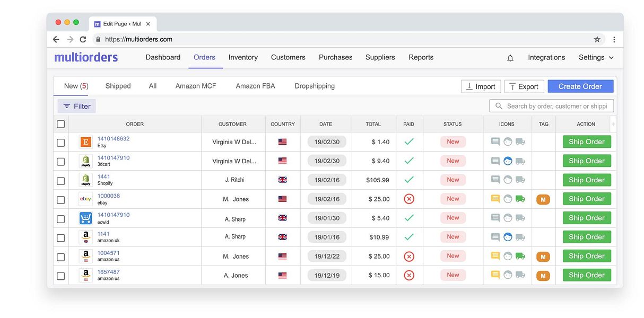The width and height of the screenshot is (644, 318).
Task: Open the Filter options
Action: coord(77,106)
